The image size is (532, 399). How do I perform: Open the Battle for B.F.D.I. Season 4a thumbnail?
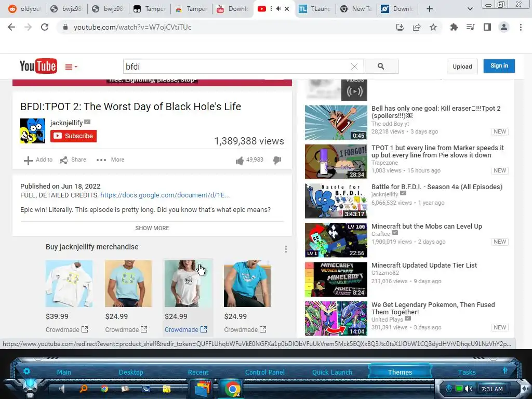point(336,201)
